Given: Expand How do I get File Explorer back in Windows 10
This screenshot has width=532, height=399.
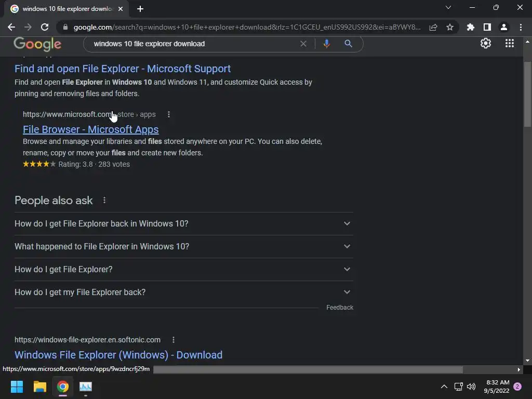Looking at the screenshot, I should coord(184,223).
